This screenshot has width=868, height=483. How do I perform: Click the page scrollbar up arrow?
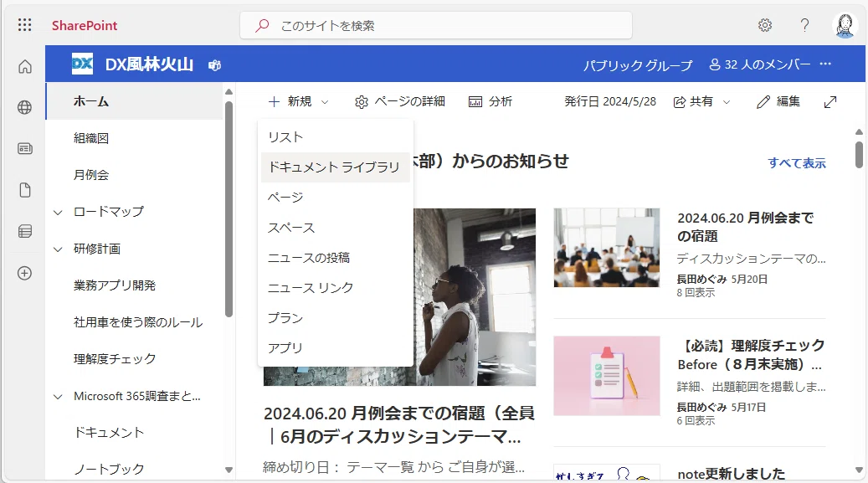(x=859, y=131)
